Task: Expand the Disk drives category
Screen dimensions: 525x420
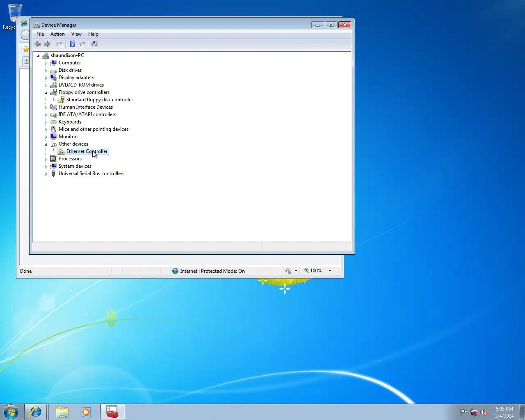Action: click(x=46, y=71)
